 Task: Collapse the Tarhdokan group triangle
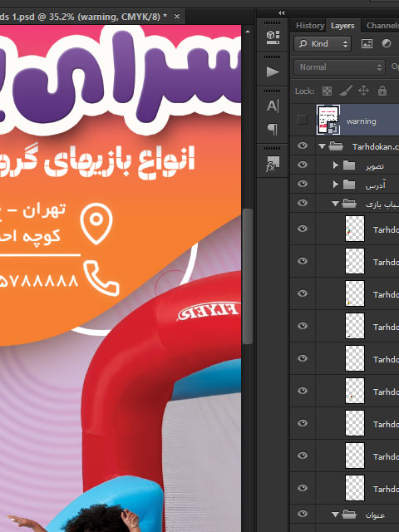(322, 146)
